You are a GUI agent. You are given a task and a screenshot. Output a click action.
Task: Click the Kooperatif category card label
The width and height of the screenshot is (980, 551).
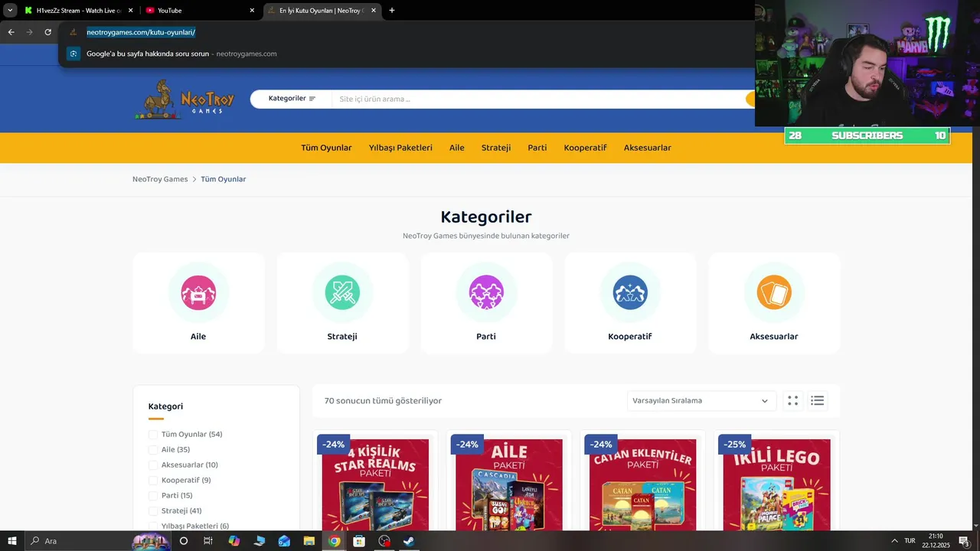[630, 337]
